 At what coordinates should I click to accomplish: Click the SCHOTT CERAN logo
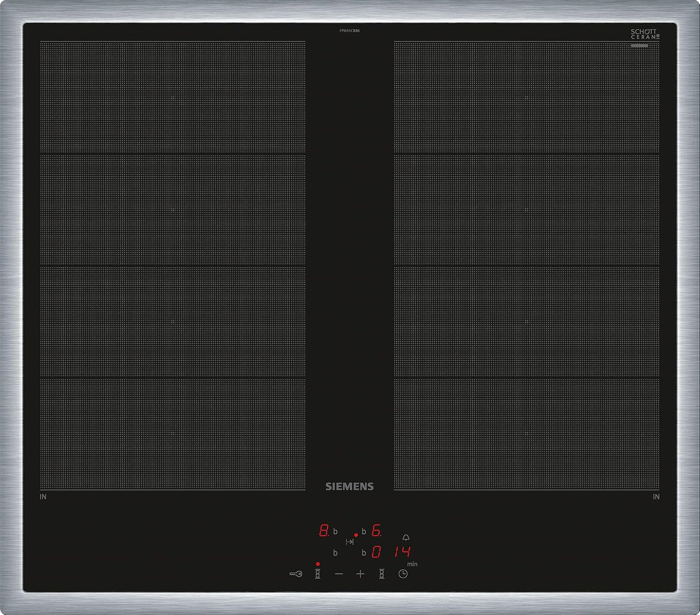645,34
